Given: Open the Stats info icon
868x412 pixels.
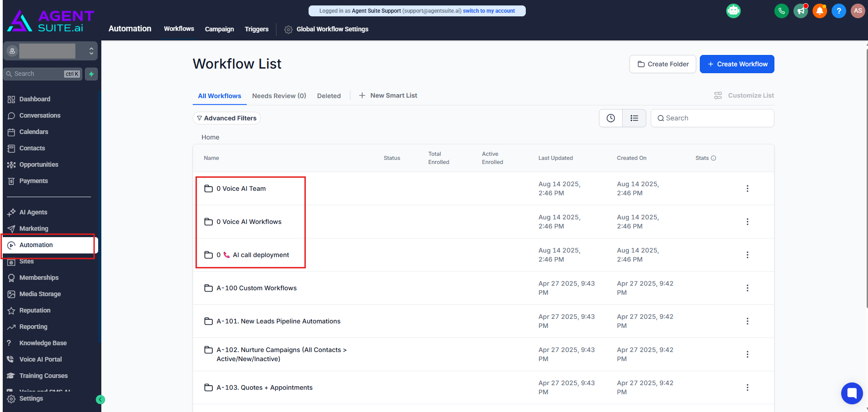Looking at the screenshot, I should [713, 158].
